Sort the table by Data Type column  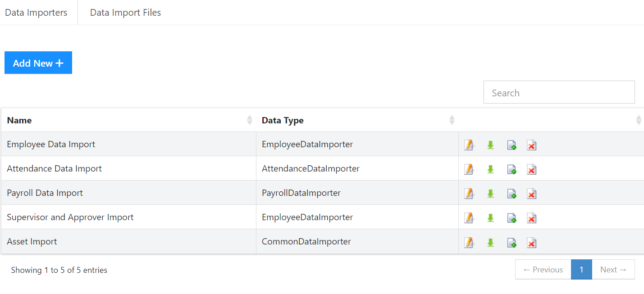click(x=452, y=120)
